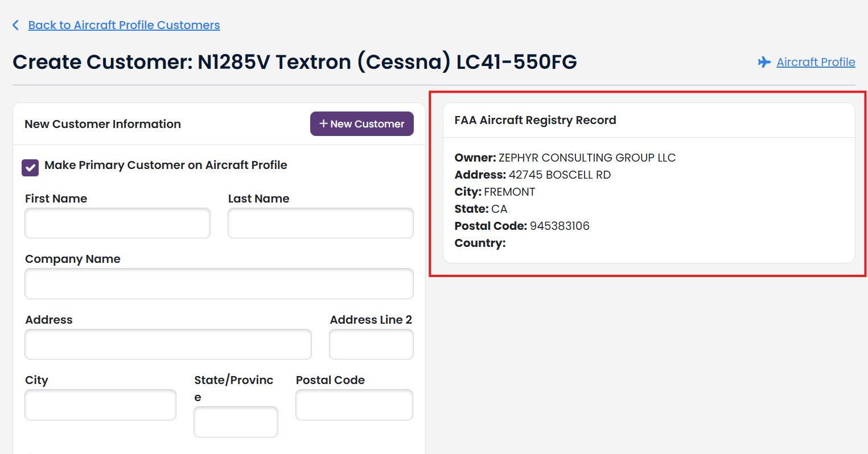Click the owner name ZEPHYR CONSULTING GROUP LLC
Viewport: 868px width, 454px height.
[x=587, y=158]
